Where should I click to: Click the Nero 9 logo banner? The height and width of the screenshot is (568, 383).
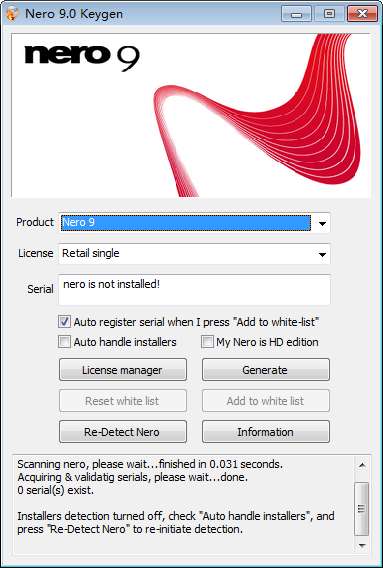(191, 115)
